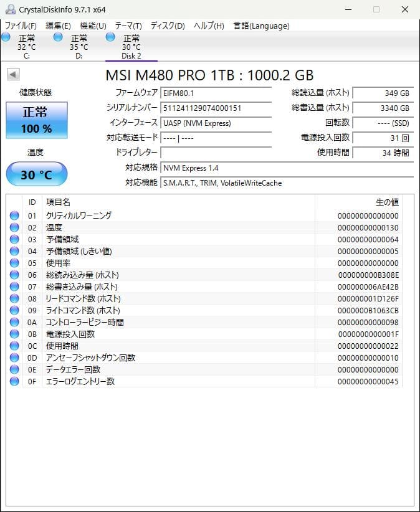Click the 対応規格 field NVM Express 1.4
This screenshot has width=420, height=512.
coord(287,168)
